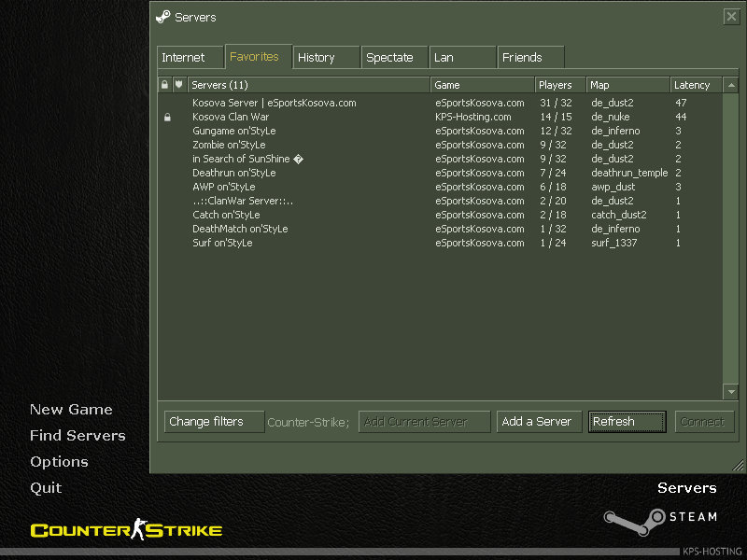
Task: Sort by Map column header
Action: pos(627,85)
